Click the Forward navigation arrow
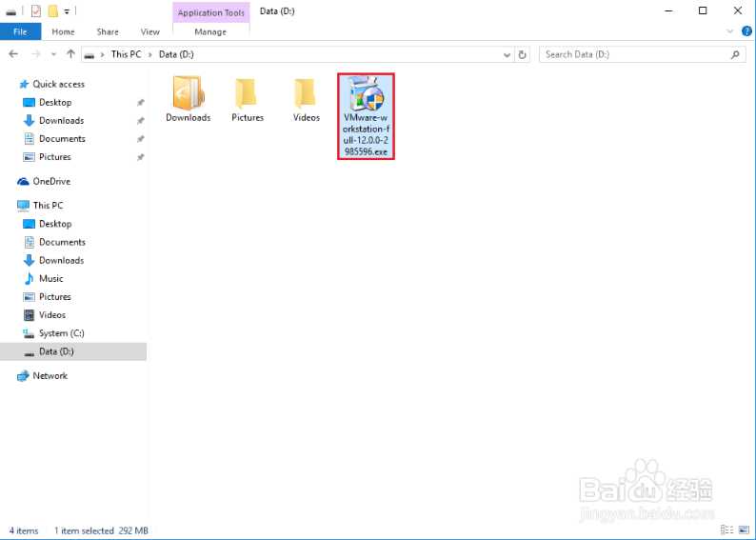 tap(35, 54)
